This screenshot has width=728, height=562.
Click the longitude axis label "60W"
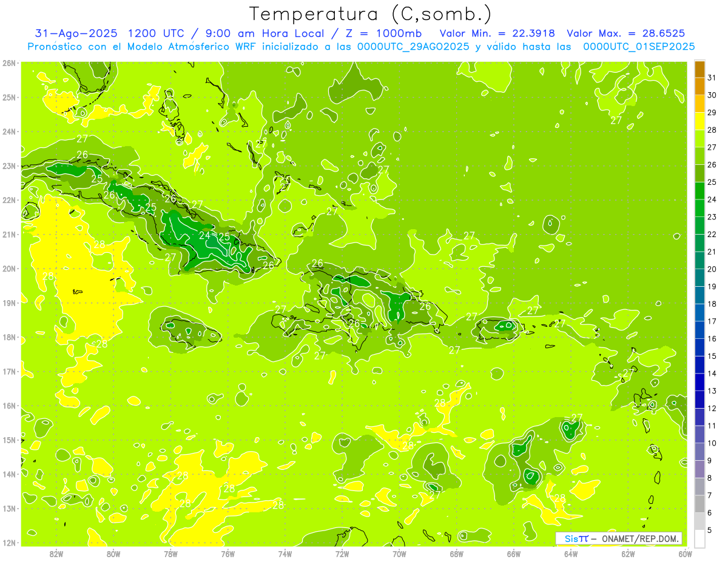tap(685, 554)
